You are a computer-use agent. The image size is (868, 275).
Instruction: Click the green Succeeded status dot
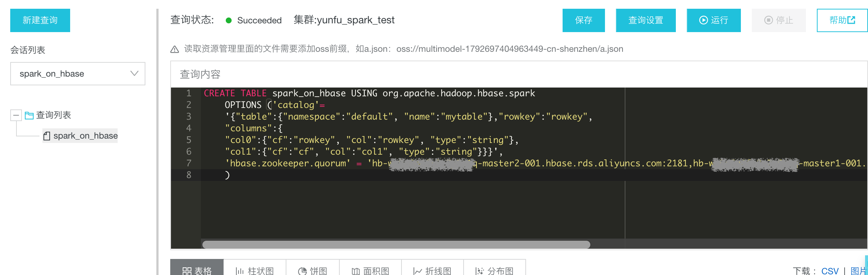pyautogui.click(x=229, y=20)
